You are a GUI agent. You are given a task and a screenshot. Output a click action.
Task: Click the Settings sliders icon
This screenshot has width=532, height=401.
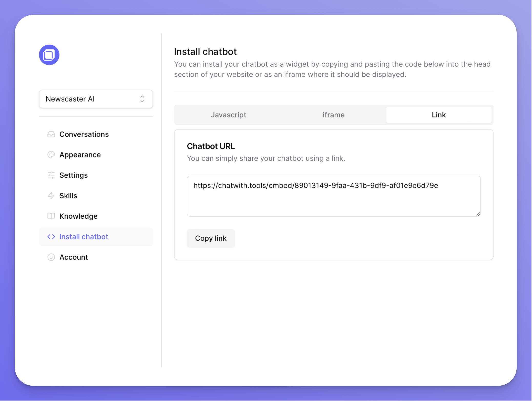click(51, 175)
